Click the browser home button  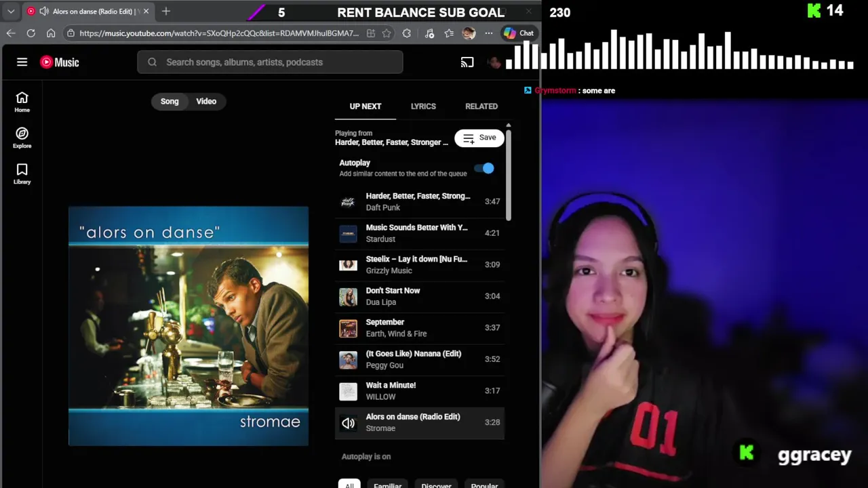(51, 33)
